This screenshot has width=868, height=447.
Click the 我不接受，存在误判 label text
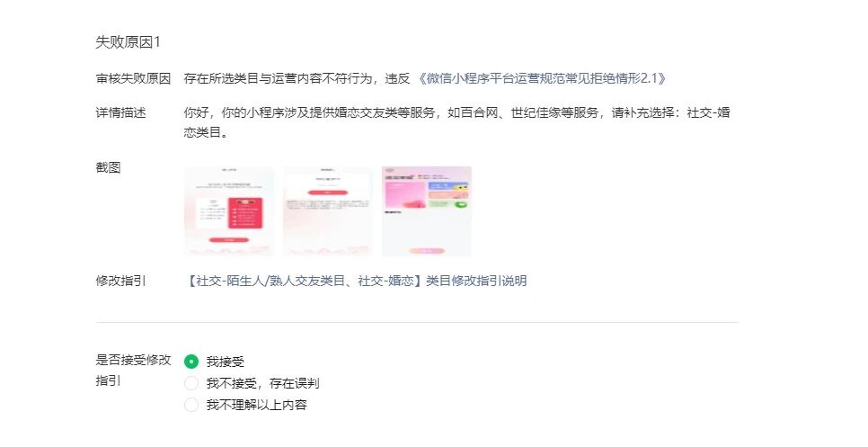point(263,383)
